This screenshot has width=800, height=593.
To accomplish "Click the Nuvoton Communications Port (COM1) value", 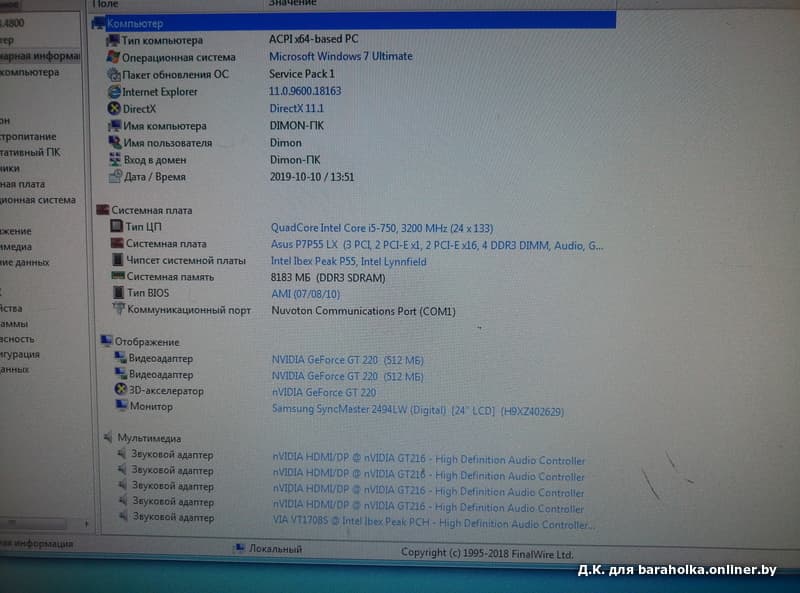I will click(x=363, y=311).
